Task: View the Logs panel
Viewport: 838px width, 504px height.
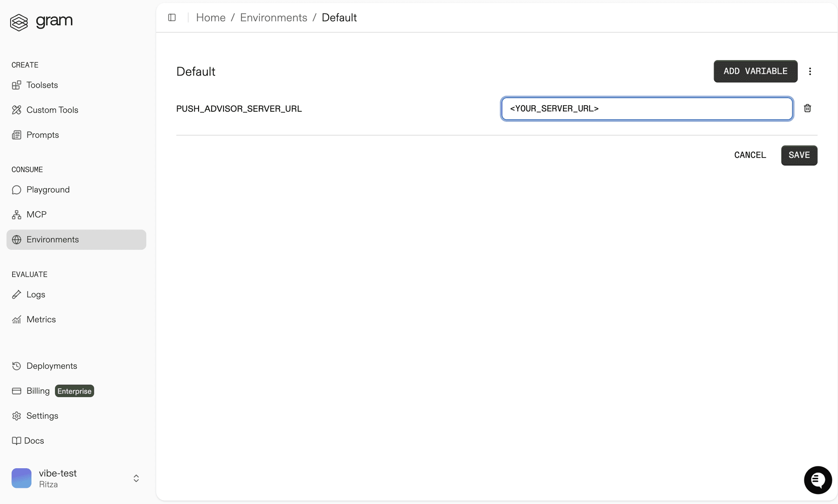Action: [x=36, y=295]
